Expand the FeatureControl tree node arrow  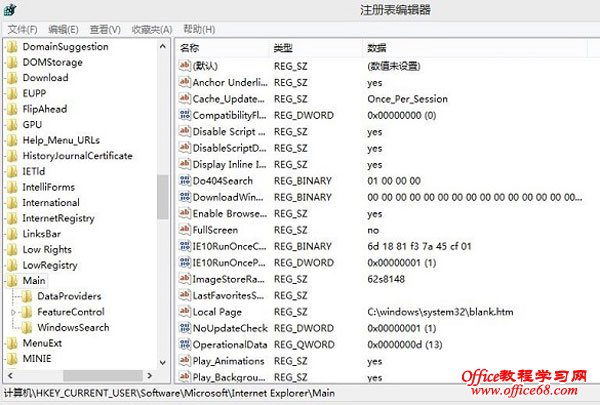click(13, 312)
